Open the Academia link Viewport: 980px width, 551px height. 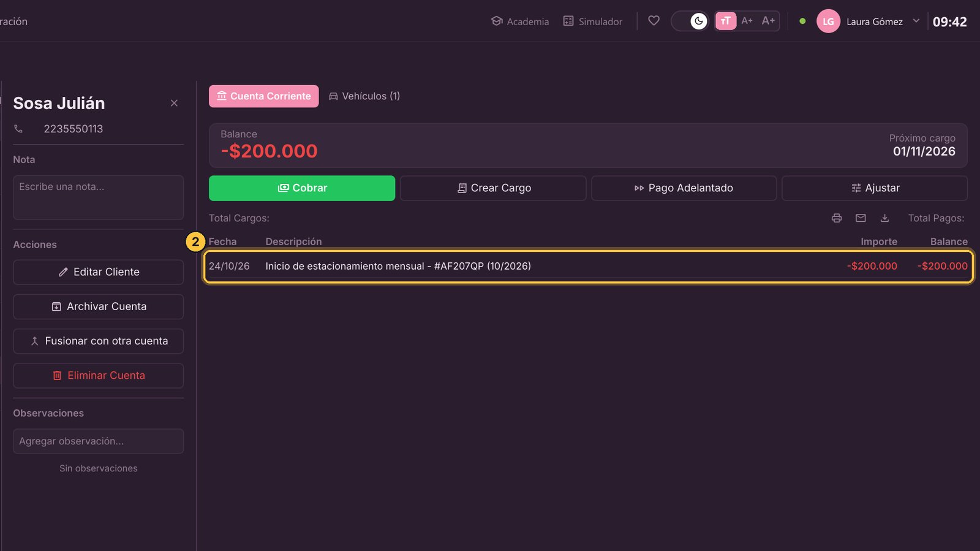tap(520, 21)
